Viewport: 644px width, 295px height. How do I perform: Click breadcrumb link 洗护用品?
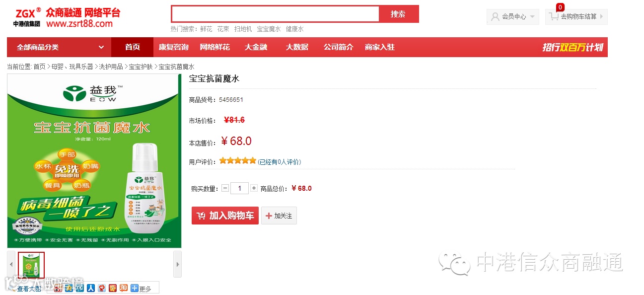tap(111, 67)
